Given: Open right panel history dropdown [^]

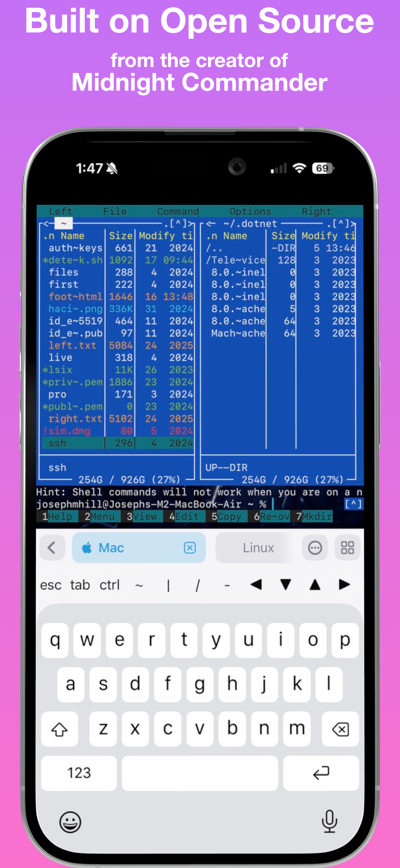Looking at the screenshot, I should coord(341,224).
